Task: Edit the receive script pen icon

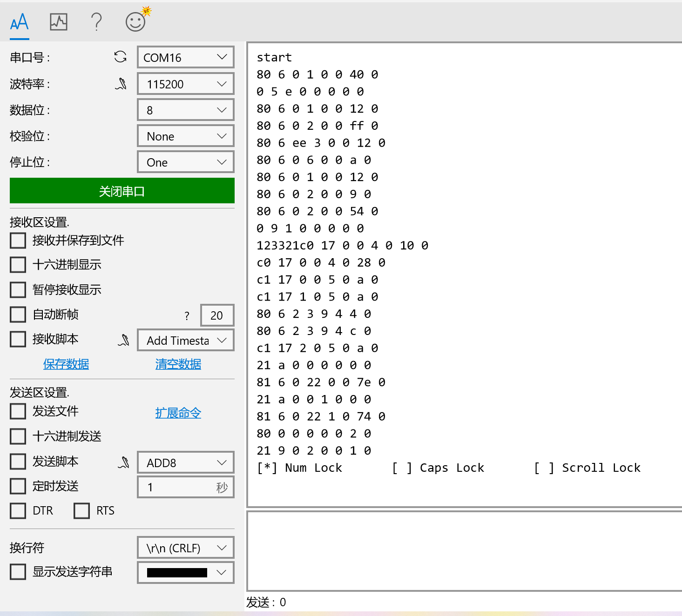Action: tap(124, 340)
